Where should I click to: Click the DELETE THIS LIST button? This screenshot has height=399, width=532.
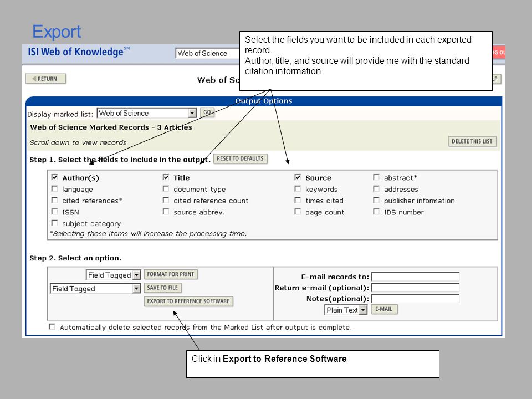pos(472,141)
